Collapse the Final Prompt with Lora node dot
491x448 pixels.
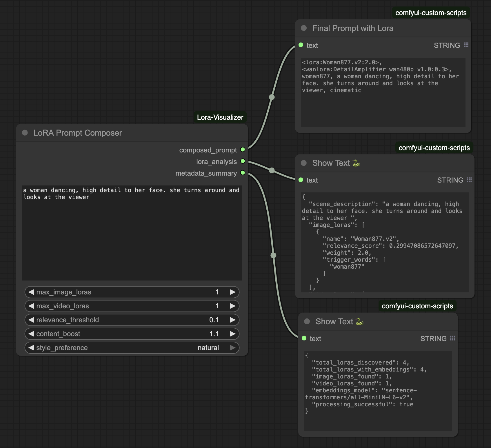click(304, 28)
